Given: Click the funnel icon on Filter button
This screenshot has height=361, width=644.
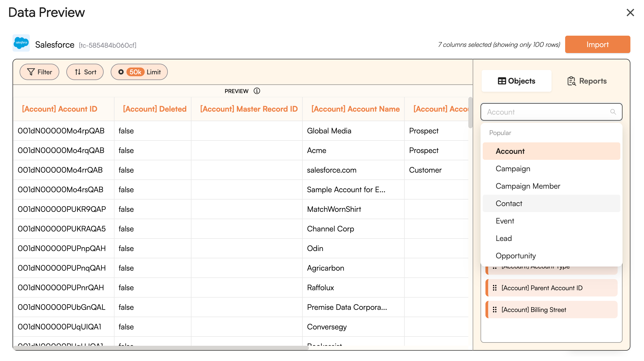Looking at the screenshot, I should [31, 72].
